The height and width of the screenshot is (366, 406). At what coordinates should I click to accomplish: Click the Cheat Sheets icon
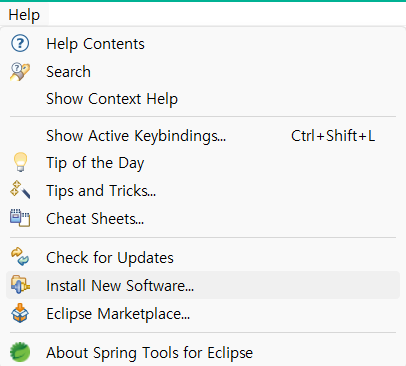tap(20, 218)
